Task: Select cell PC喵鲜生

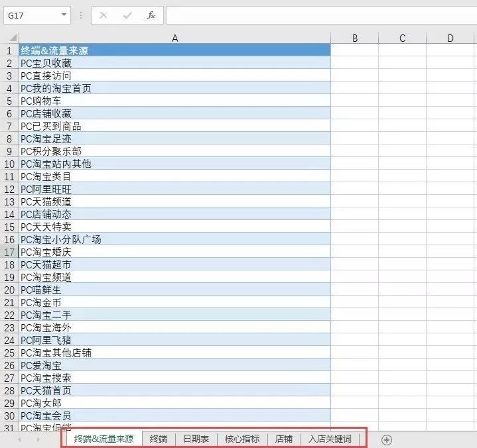Action: (x=174, y=290)
